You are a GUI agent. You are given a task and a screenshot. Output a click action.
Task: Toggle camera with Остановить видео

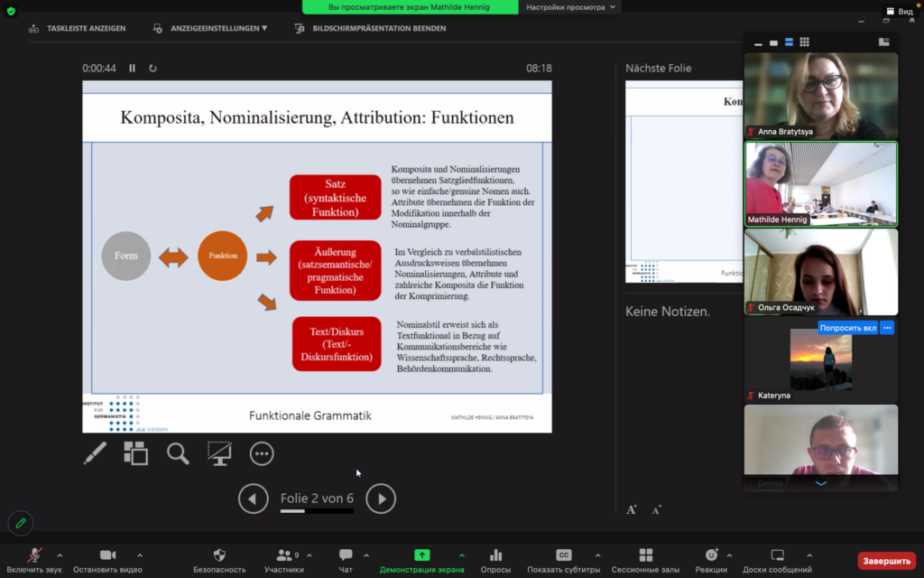click(x=107, y=560)
